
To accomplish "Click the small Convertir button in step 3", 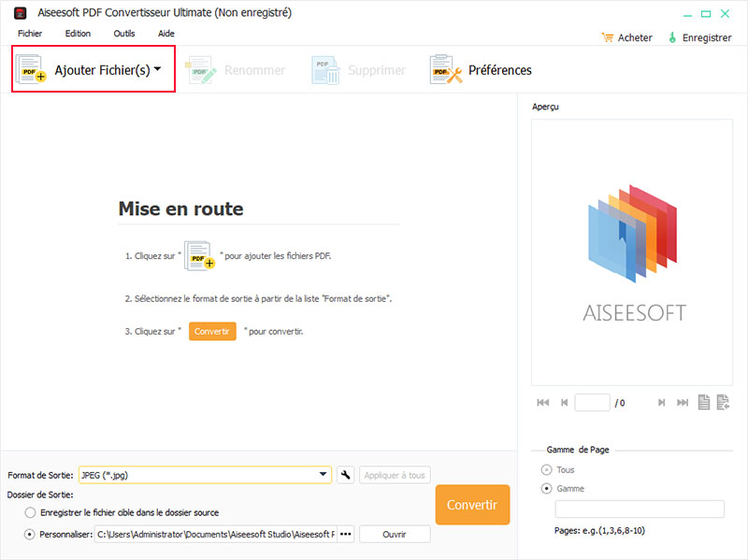I will click(212, 332).
